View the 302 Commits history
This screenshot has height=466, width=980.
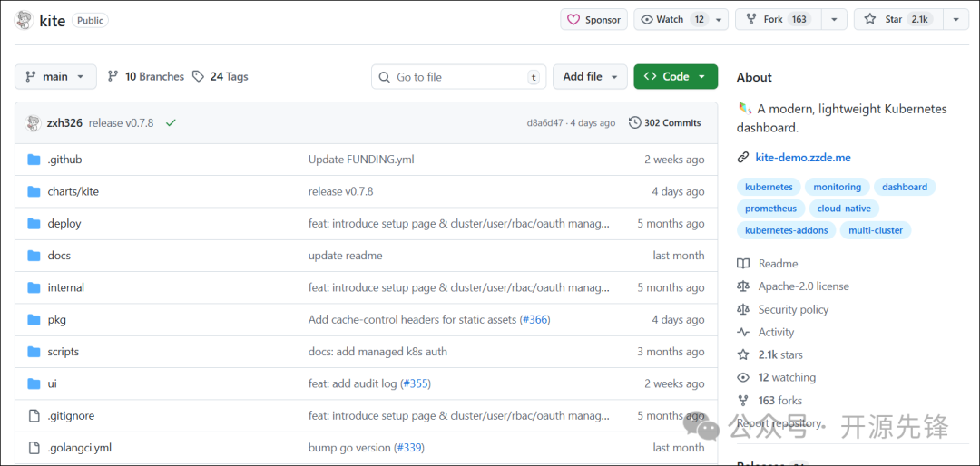(x=665, y=123)
